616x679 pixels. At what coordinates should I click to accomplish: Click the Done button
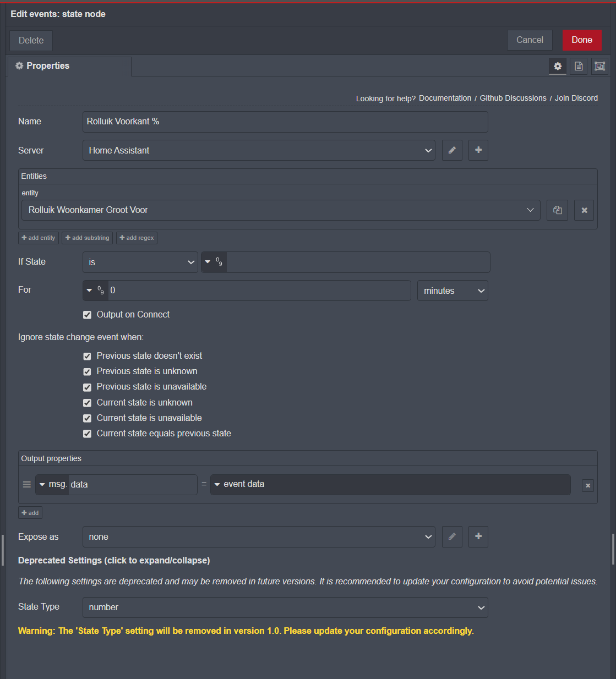click(x=582, y=40)
